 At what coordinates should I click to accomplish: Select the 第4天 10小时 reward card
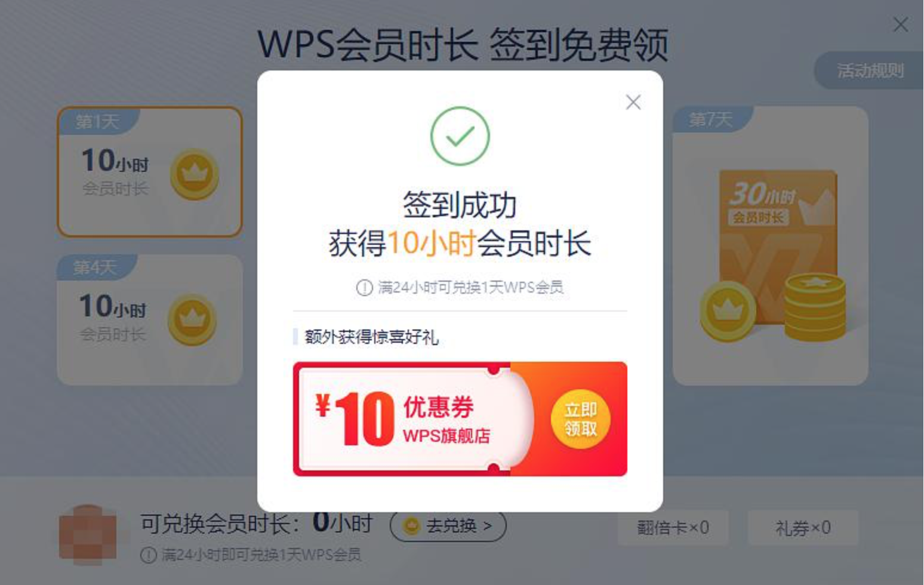click(150, 320)
